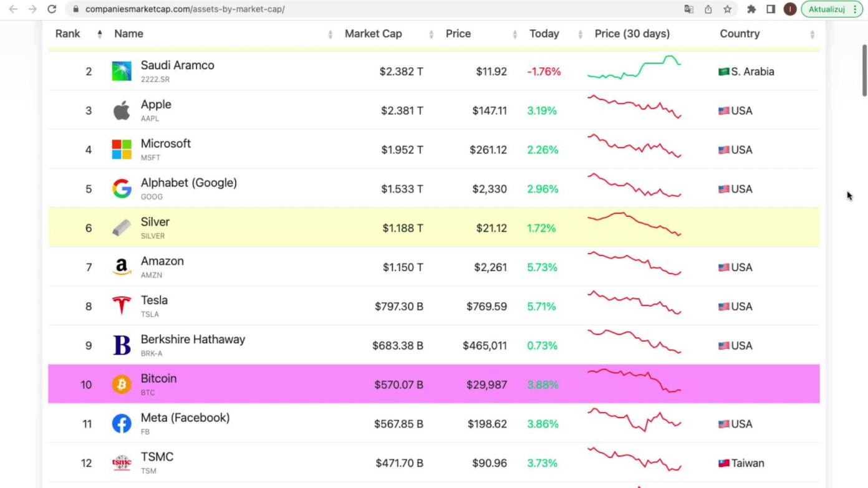This screenshot has height=488, width=868.
Task: Open the Amazon company link
Action: (x=162, y=261)
